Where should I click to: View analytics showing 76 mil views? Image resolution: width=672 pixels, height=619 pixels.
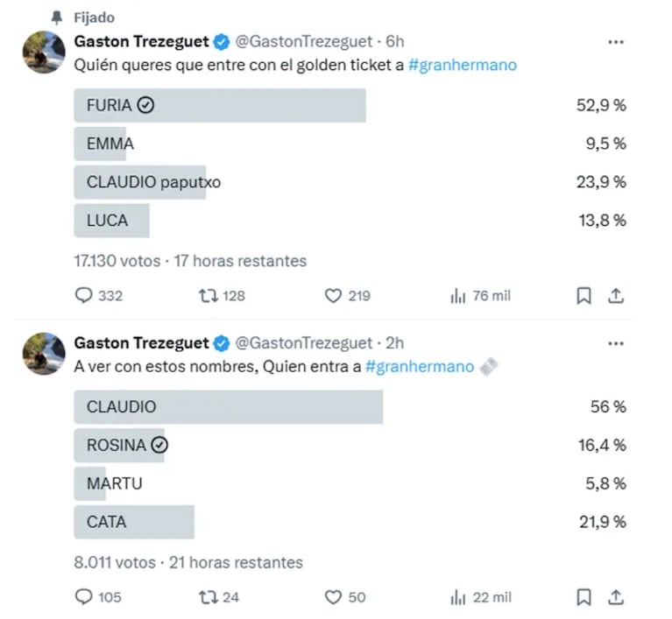point(458,296)
